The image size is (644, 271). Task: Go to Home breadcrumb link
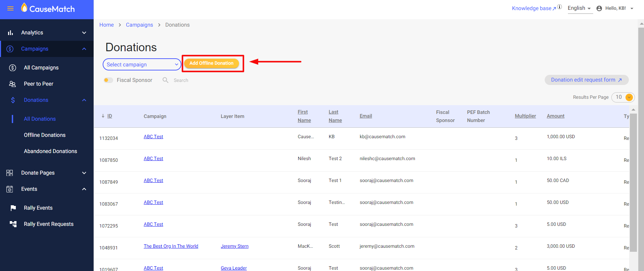[x=106, y=25]
